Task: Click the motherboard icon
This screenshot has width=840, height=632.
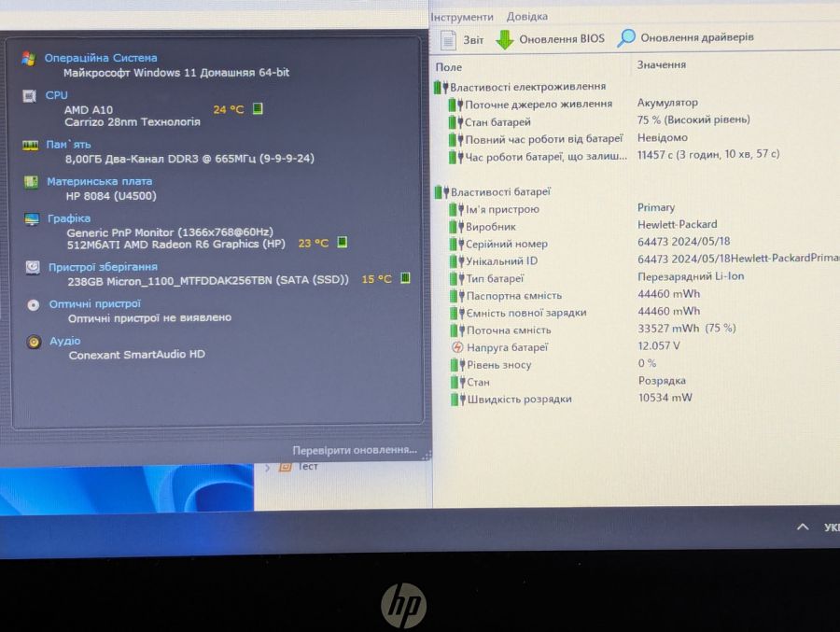Action: click(x=31, y=182)
